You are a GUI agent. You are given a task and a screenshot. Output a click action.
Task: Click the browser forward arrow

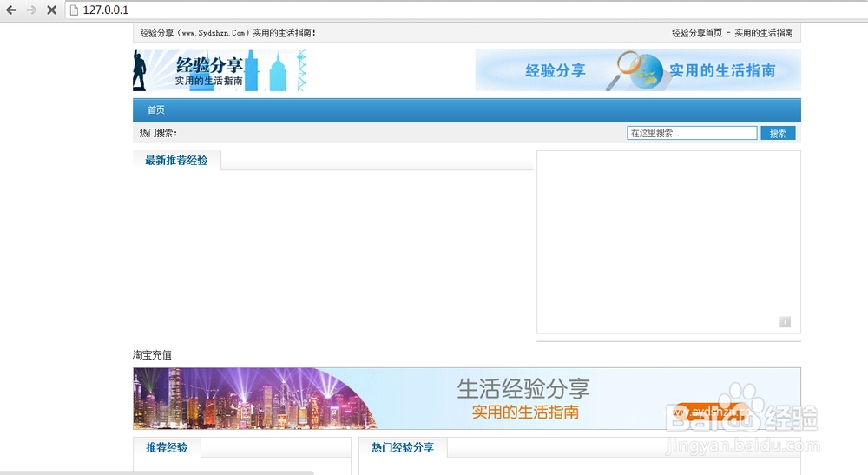click(x=31, y=10)
